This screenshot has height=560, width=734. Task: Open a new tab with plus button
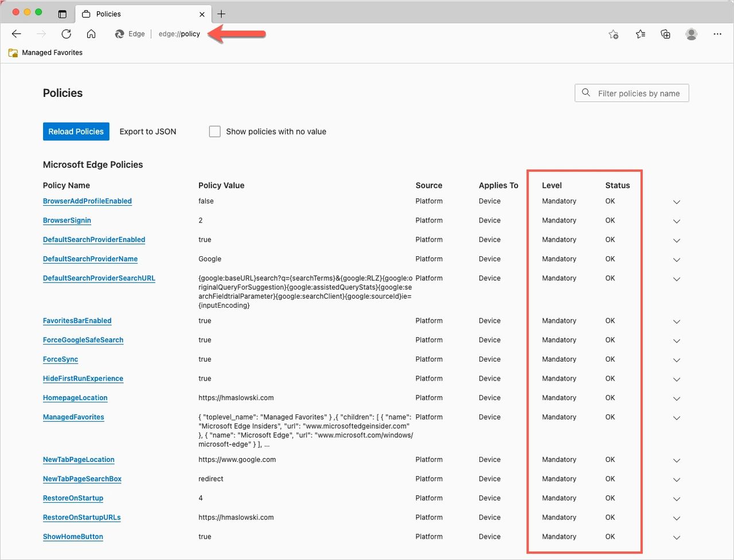tap(221, 14)
